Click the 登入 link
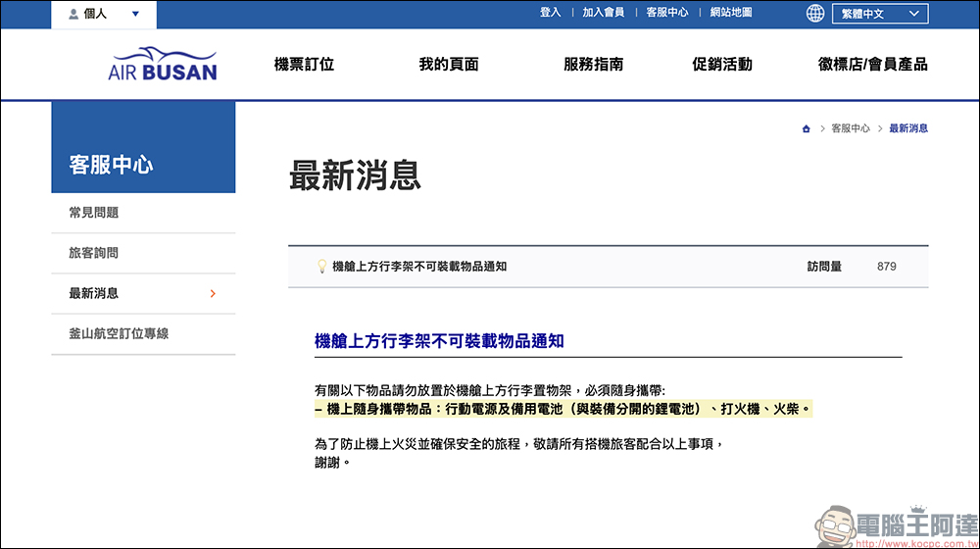Screen dimensions: 980x549 (x=550, y=13)
